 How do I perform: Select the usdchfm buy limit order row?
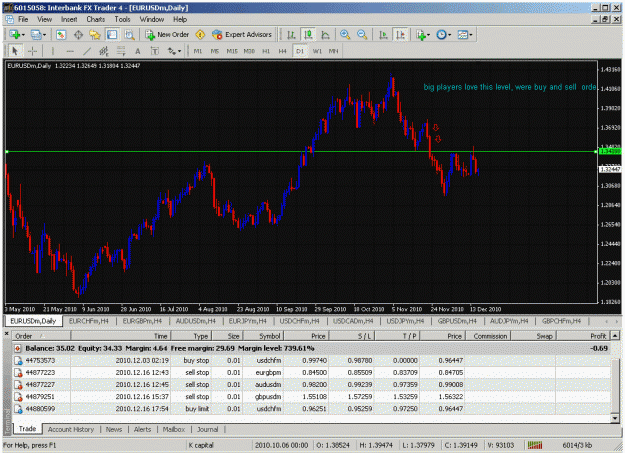[x=311, y=409]
